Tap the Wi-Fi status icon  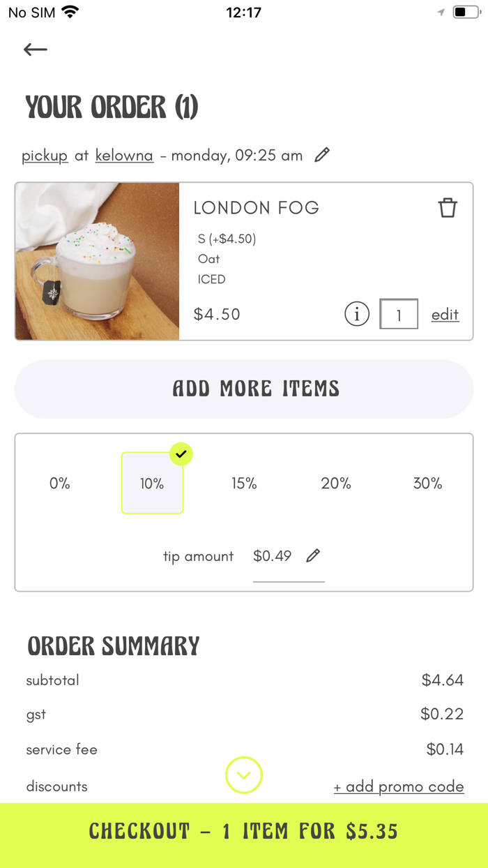70,12
